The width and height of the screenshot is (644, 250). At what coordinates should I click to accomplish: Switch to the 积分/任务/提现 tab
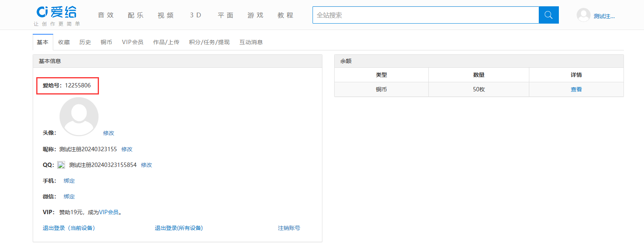pos(209,42)
